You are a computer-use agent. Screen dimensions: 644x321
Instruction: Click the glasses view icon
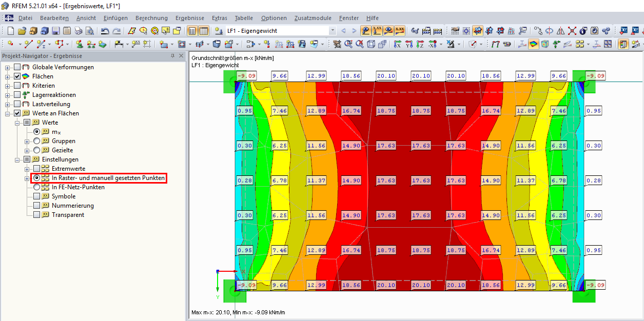(x=415, y=31)
